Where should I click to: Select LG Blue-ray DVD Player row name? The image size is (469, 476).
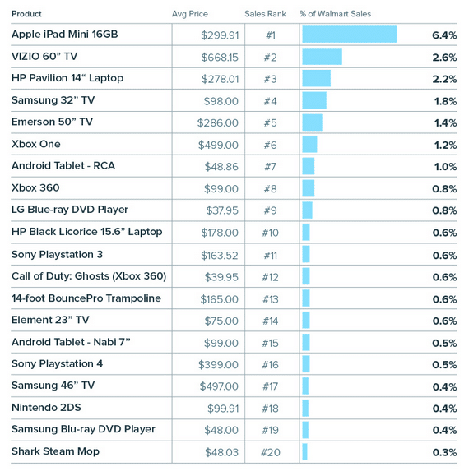point(70,210)
